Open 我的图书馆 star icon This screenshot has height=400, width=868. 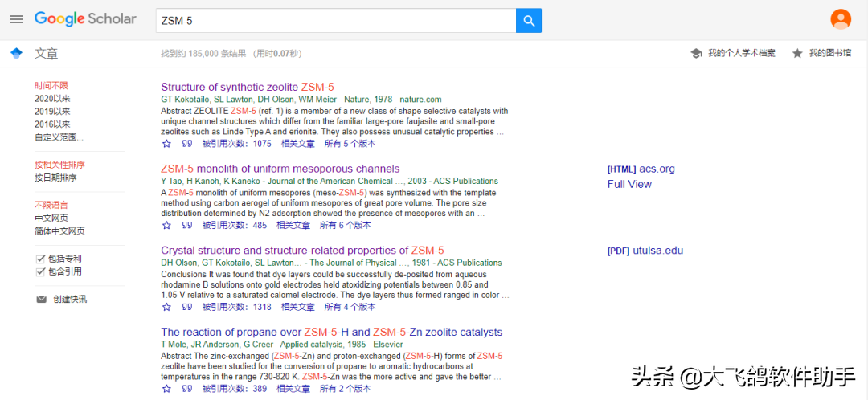pyautogui.click(x=797, y=53)
